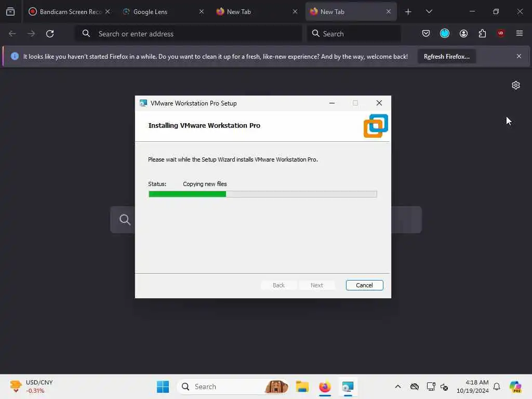Click 'Copying new files' status text
The width and height of the screenshot is (532, 399).
click(205, 184)
